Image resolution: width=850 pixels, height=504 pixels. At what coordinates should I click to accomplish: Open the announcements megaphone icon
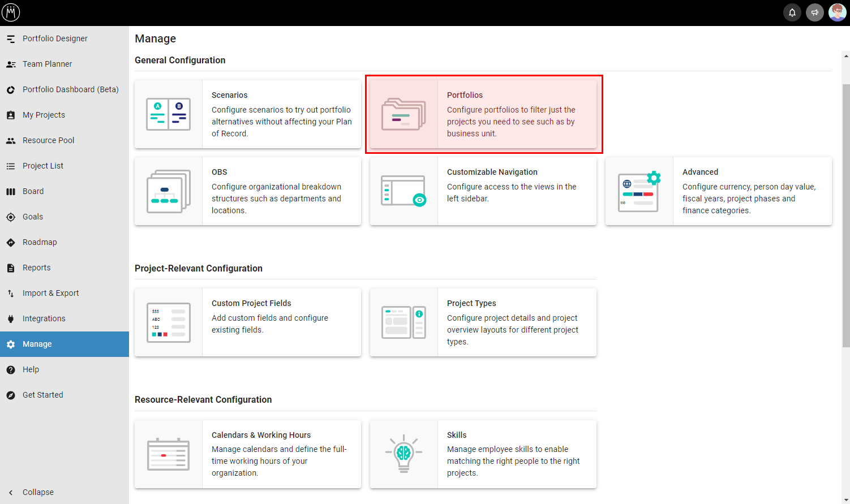(x=815, y=12)
